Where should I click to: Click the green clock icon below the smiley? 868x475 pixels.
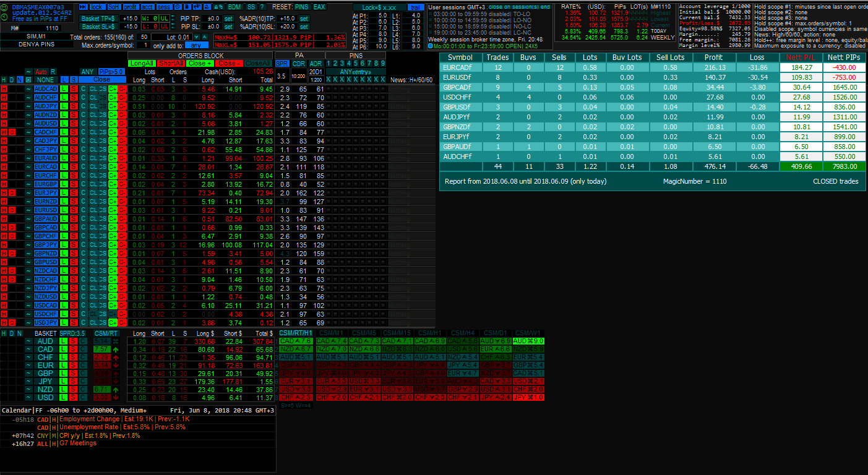(x=4, y=17)
